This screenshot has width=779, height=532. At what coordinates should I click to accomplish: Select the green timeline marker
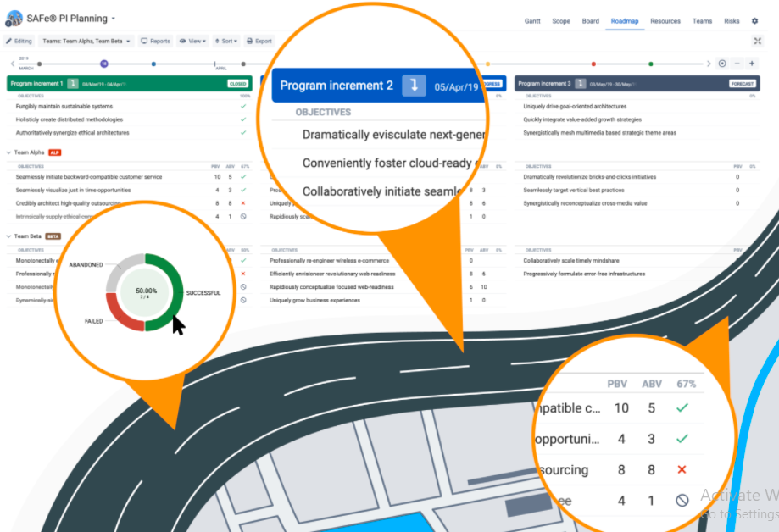point(651,64)
